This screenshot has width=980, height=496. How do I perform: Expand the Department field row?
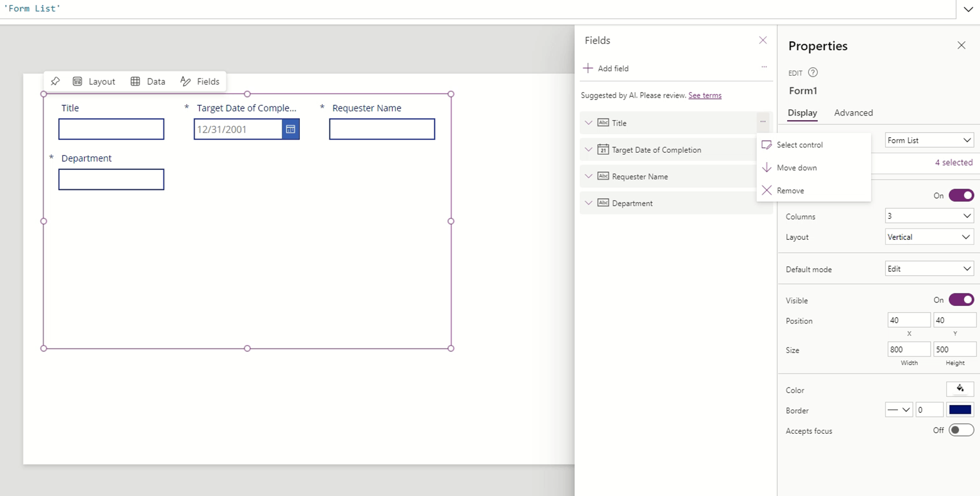588,203
